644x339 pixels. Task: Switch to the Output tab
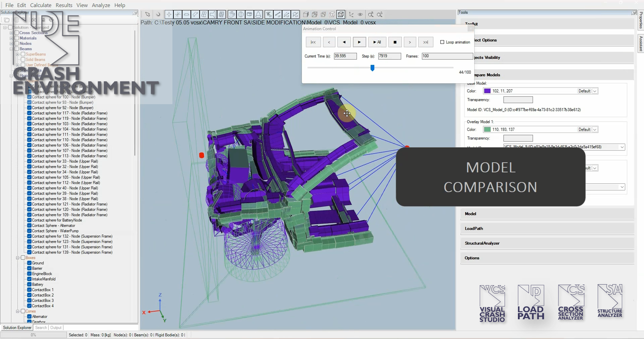[x=56, y=327]
